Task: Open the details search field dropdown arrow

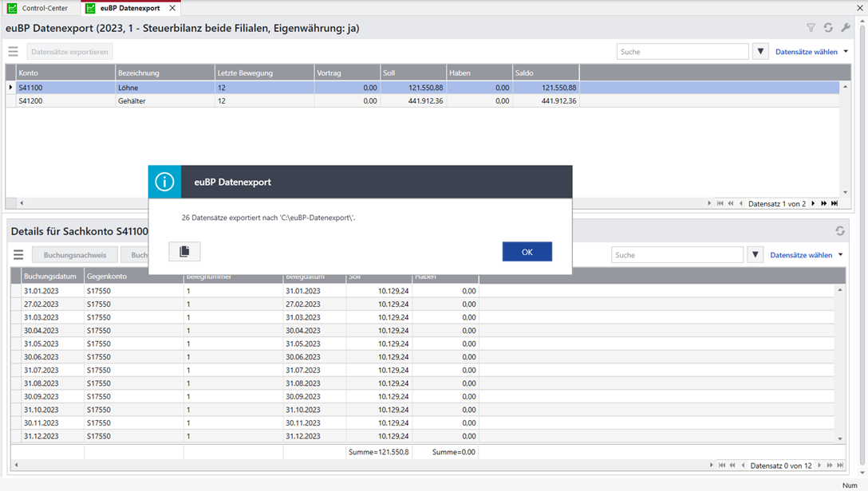Action: click(x=756, y=255)
